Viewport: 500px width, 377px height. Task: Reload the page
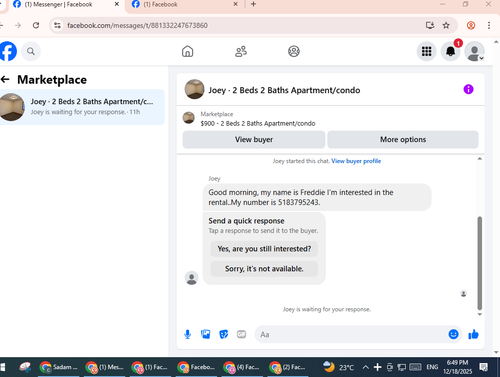pos(36,25)
